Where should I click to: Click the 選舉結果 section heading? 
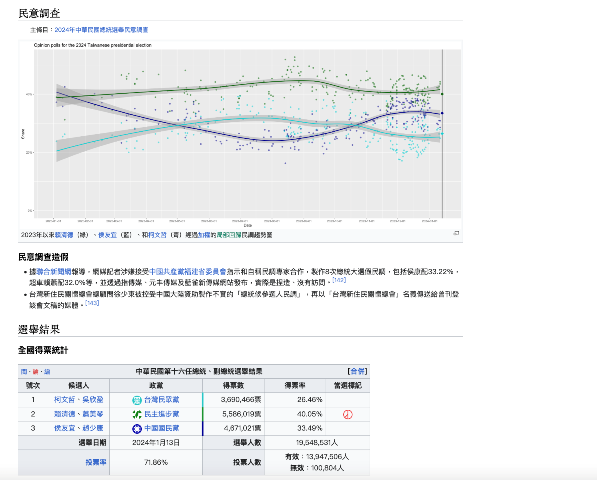click(39, 329)
